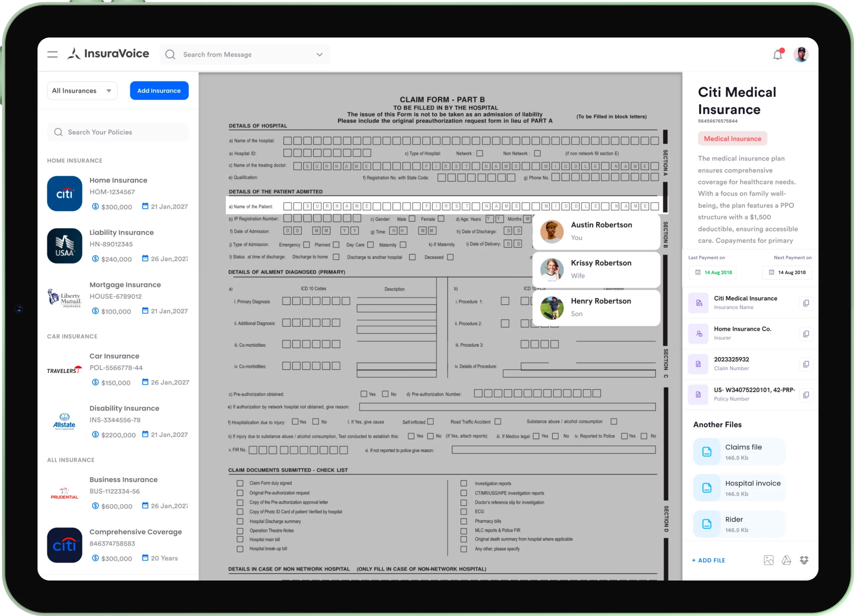Viewport: 854px width, 616px height.
Task: Open the Hospital invoice file
Action: 739,488
